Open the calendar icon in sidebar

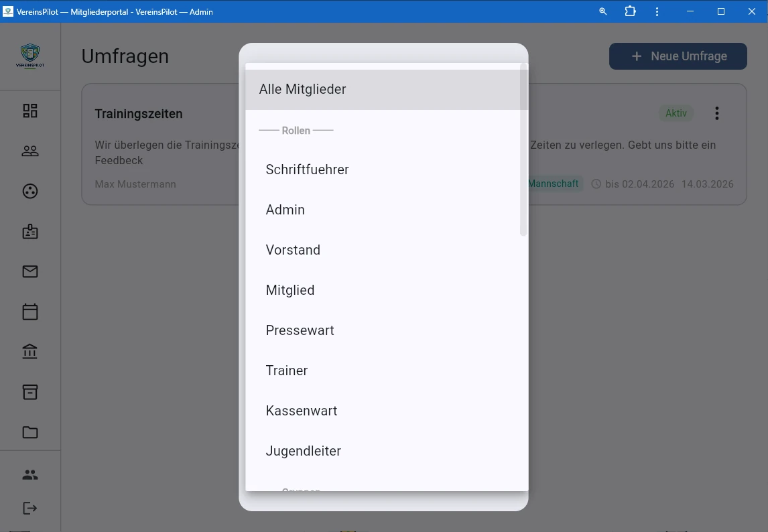pyautogui.click(x=29, y=312)
